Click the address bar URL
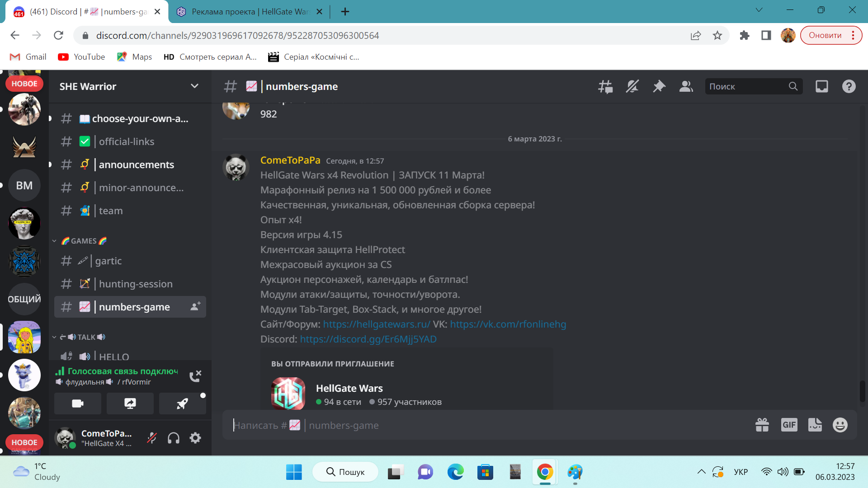This screenshot has width=868, height=488. [237, 35]
